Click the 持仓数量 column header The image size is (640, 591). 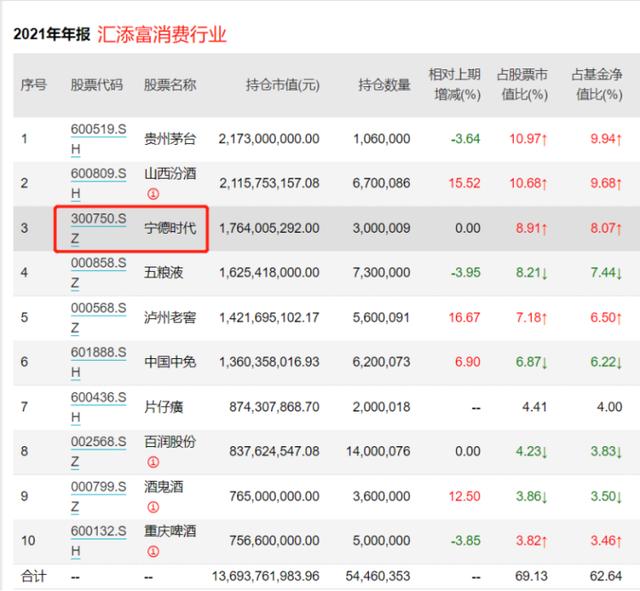tap(384, 85)
